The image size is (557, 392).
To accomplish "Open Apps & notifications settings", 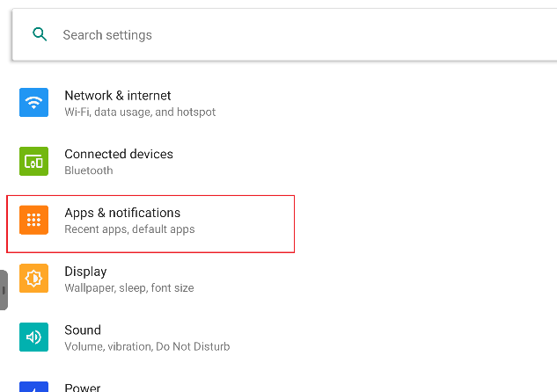I will point(122,213).
